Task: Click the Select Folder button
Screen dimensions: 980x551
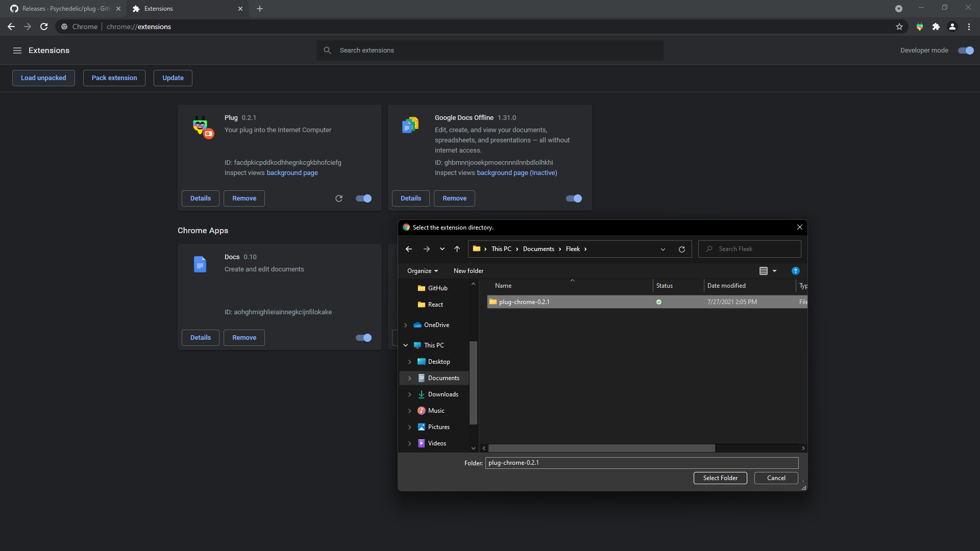Action: point(720,478)
